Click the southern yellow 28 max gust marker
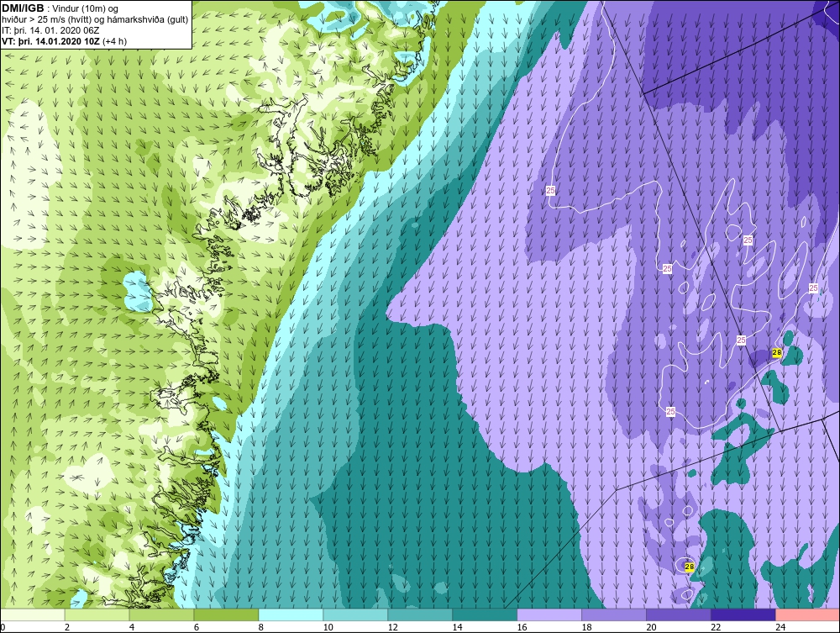This screenshot has height=633, width=840. [x=690, y=567]
